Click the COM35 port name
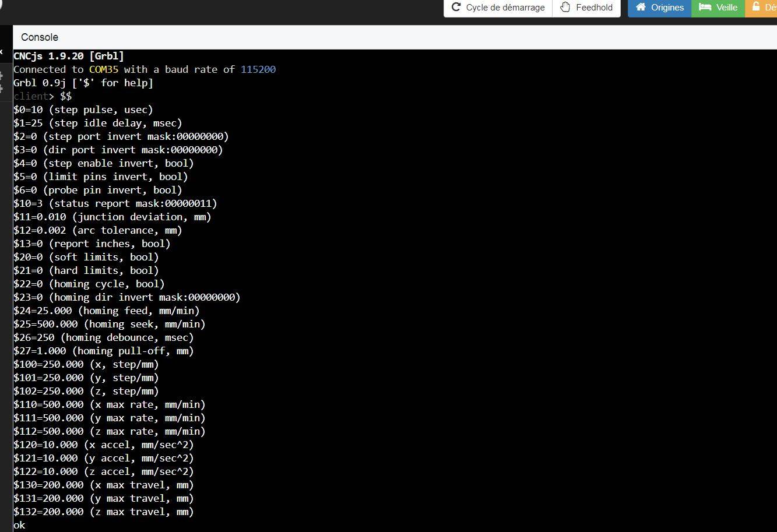The height and width of the screenshot is (532, 777). tap(104, 69)
